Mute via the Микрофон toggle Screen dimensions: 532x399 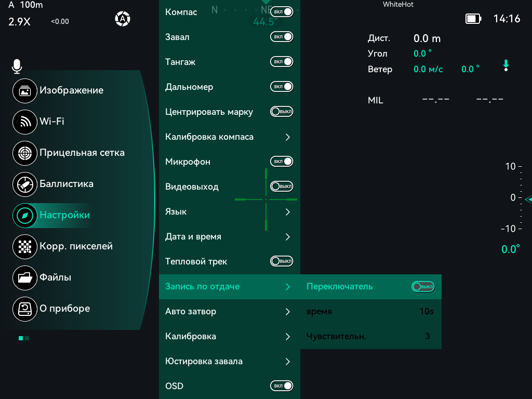pos(282,162)
